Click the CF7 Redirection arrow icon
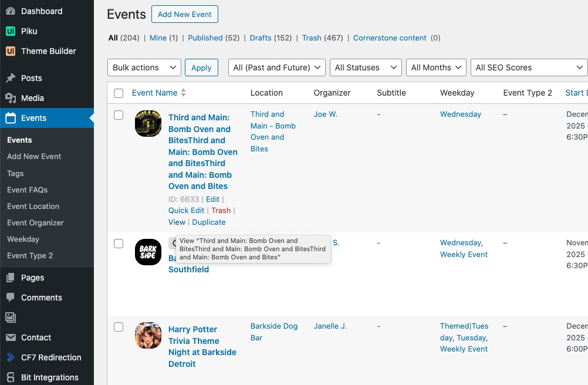Image resolution: width=588 pixels, height=385 pixels. [x=11, y=357]
